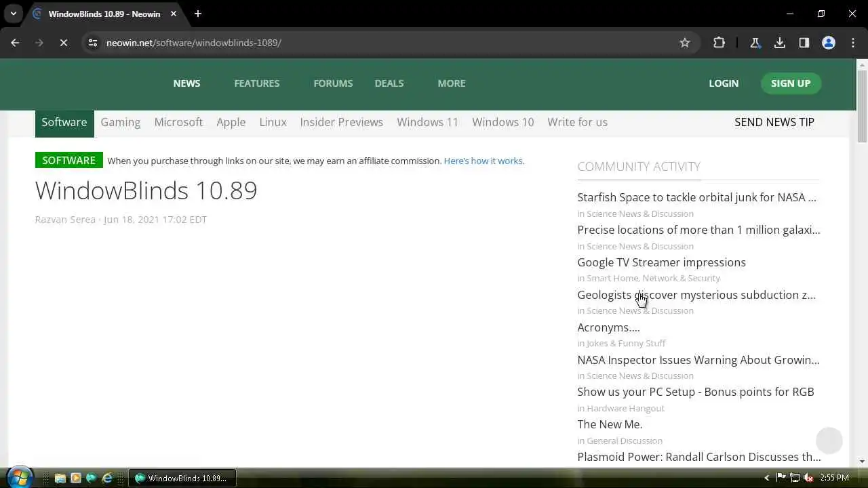Image resolution: width=868 pixels, height=488 pixels.
Task: Launch Windows Media Player from quick launch
Action: tap(75, 478)
